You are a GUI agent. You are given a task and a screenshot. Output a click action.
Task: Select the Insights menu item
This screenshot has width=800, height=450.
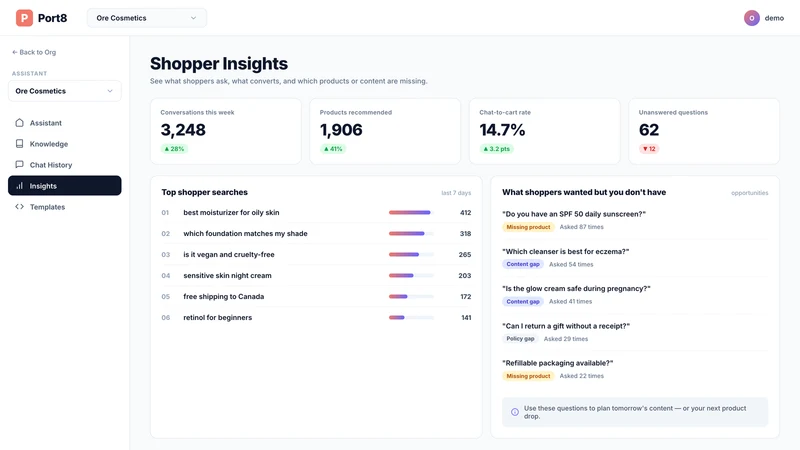click(65, 186)
